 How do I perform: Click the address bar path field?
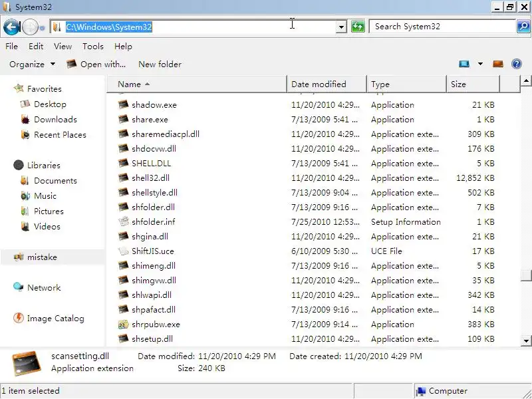point(194,27)
